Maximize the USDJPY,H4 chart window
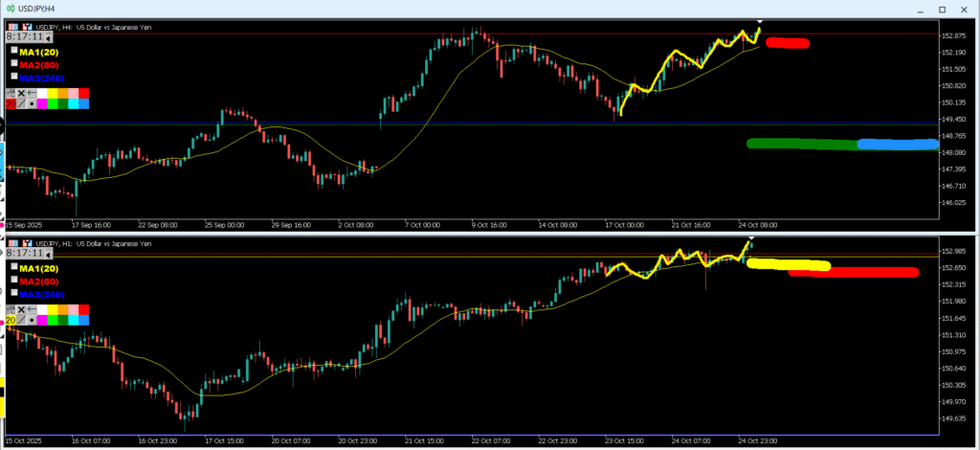 coord(941,9)
